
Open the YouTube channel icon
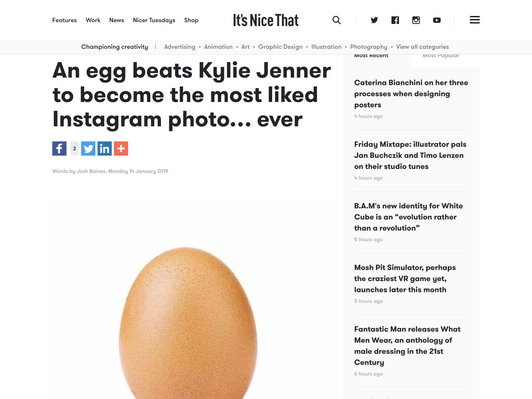click(x=437, y=20)
